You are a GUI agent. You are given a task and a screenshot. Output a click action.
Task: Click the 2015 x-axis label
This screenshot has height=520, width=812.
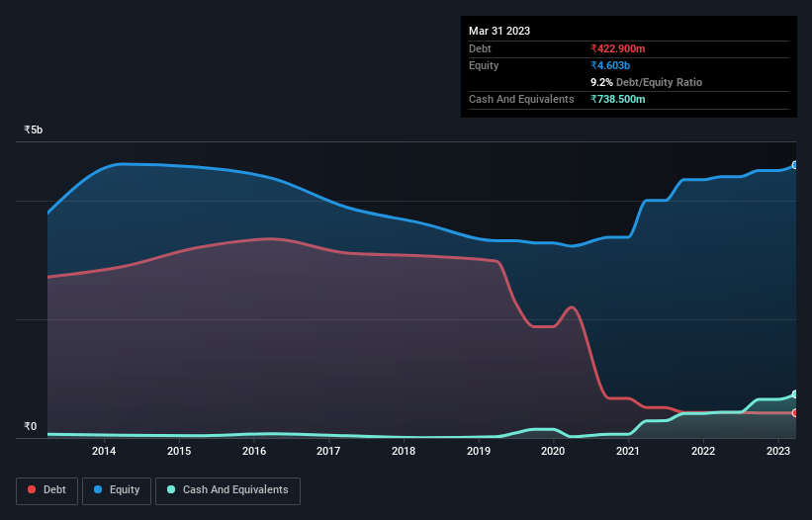coord(179,451)
